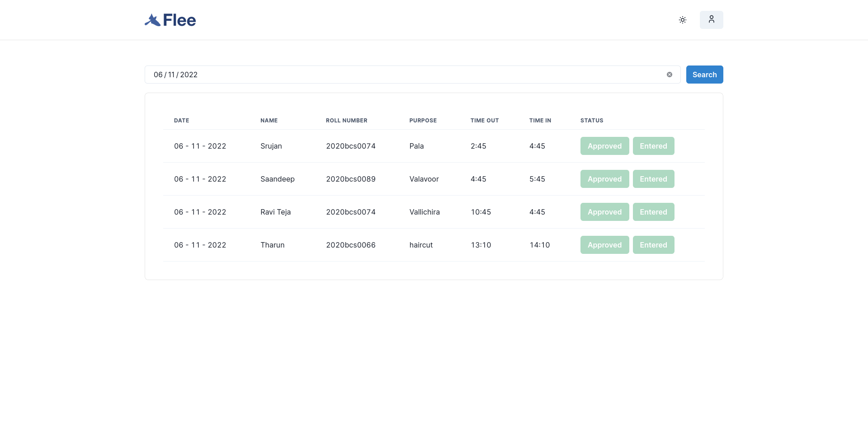868x435 pixels.
Task: Select the STATUS column header
Action: [592, 121]
